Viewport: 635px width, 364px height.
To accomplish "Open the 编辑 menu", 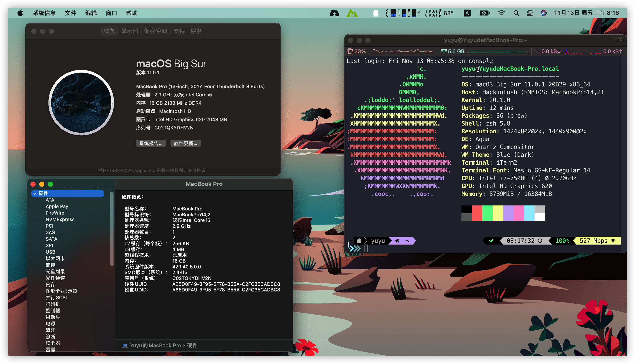I will click(91, 13).
